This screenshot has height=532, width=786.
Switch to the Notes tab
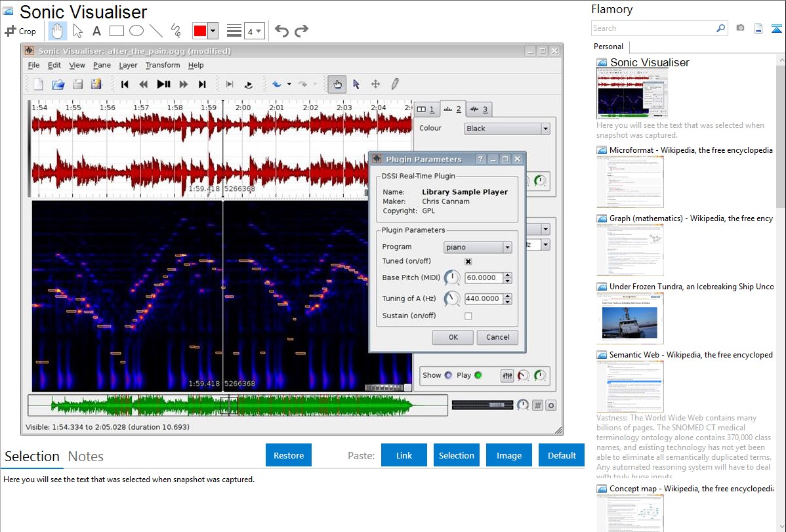pos(86,457)
